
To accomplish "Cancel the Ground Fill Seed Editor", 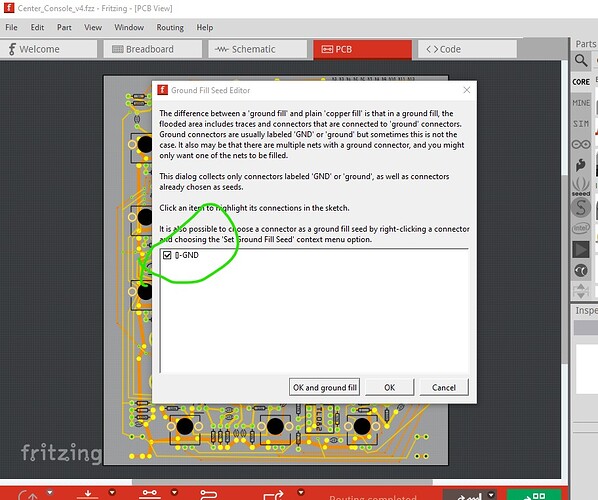I will pos(444,387).
